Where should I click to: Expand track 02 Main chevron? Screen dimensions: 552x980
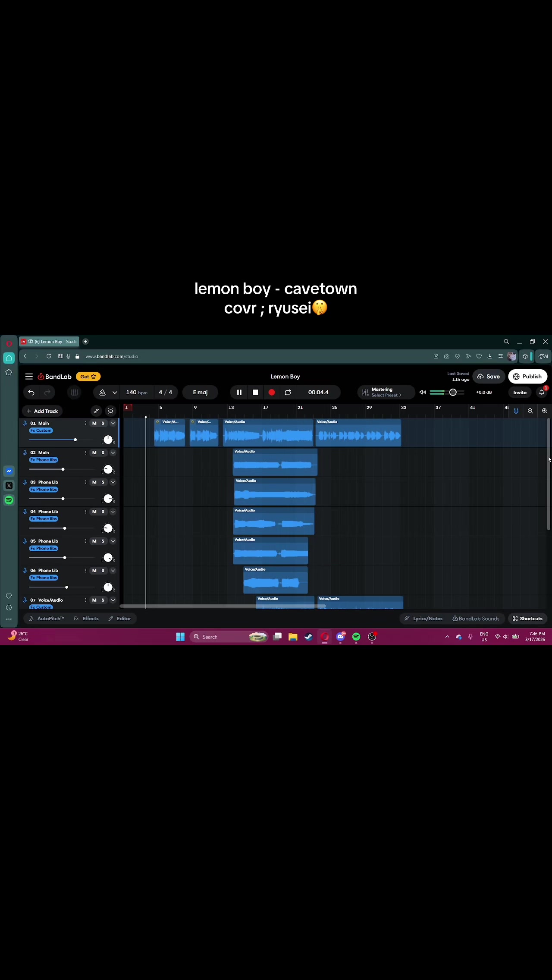(113, 452)
